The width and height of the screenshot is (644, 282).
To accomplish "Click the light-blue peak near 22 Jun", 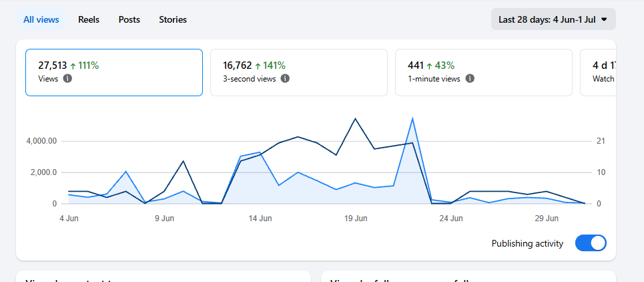I will [412, 118].
